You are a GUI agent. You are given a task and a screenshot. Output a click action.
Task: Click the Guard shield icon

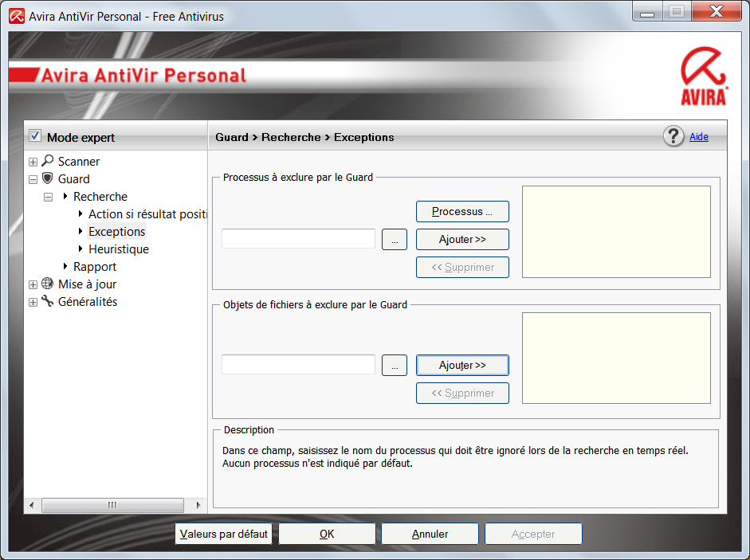[47, 178]
